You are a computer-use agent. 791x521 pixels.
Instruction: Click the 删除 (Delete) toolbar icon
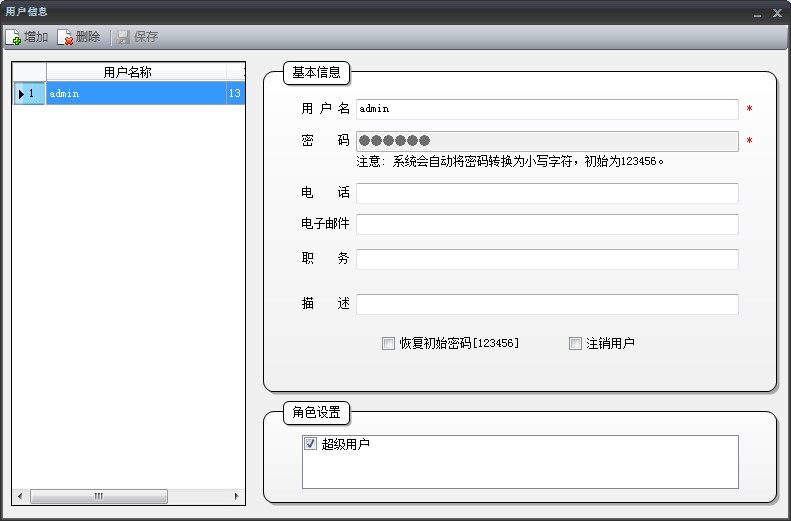click(x=65, y=37)
